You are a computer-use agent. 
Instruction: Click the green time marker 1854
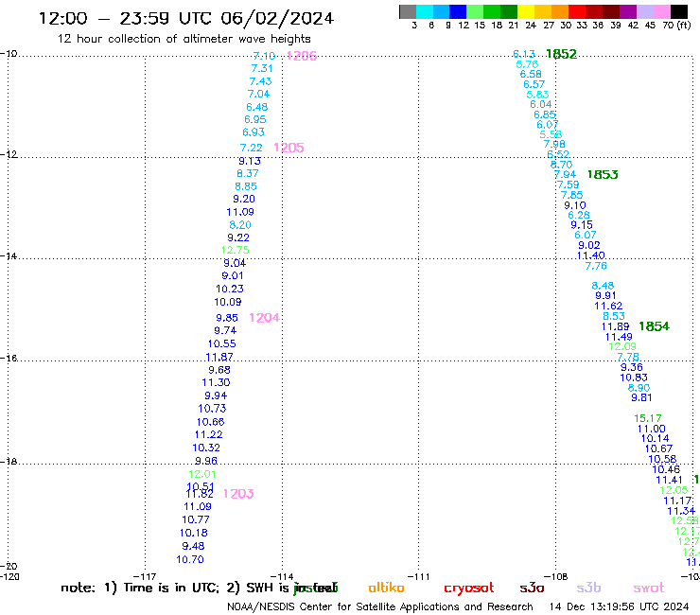tap(654, 326)
